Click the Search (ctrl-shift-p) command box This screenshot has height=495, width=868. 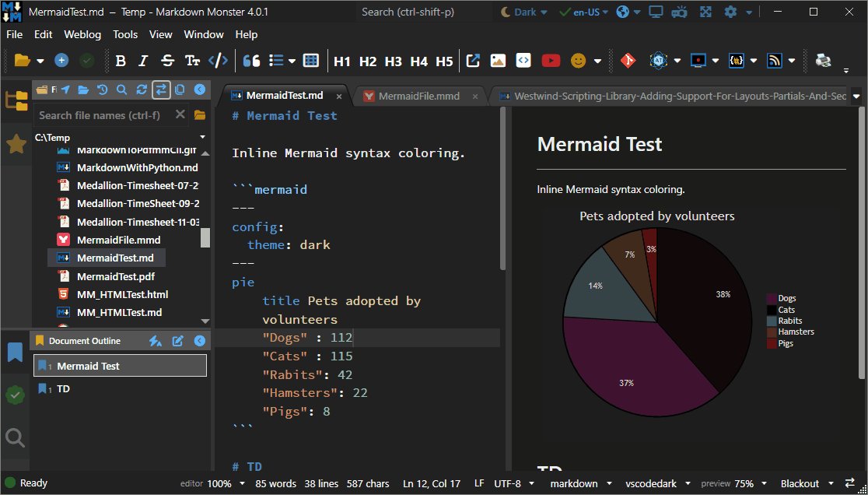point(425,12)
